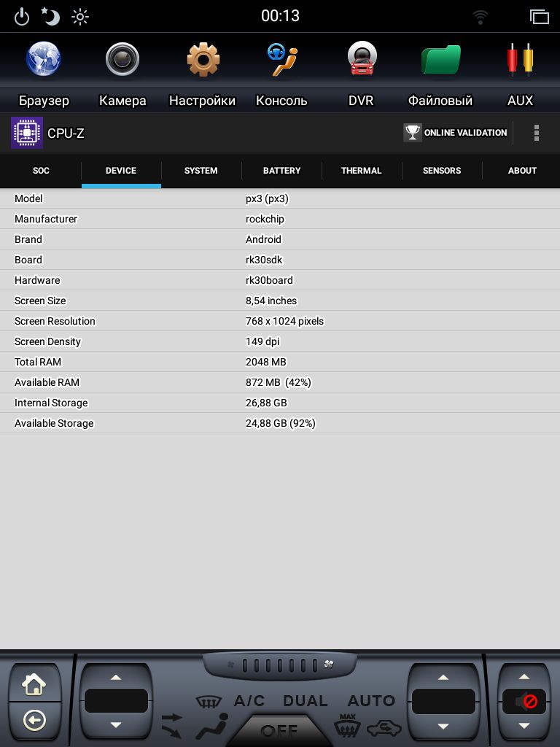Increase right zone temperature up arrow

pyautogui.click(x=443, y=677)
